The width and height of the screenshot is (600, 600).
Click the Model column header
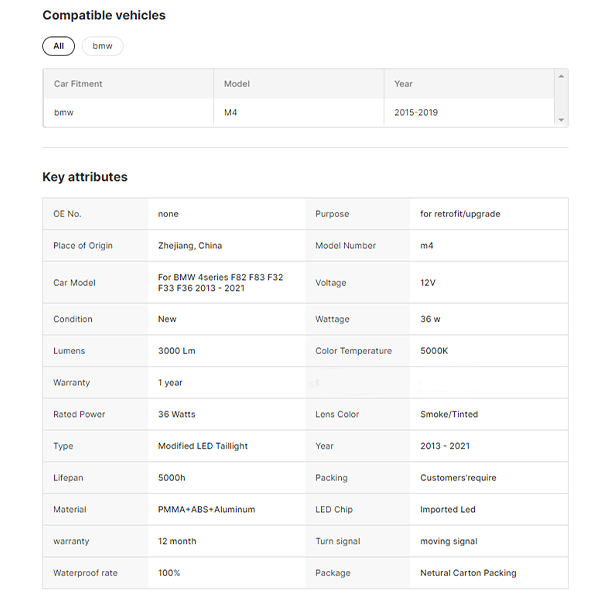coord(237,84)
